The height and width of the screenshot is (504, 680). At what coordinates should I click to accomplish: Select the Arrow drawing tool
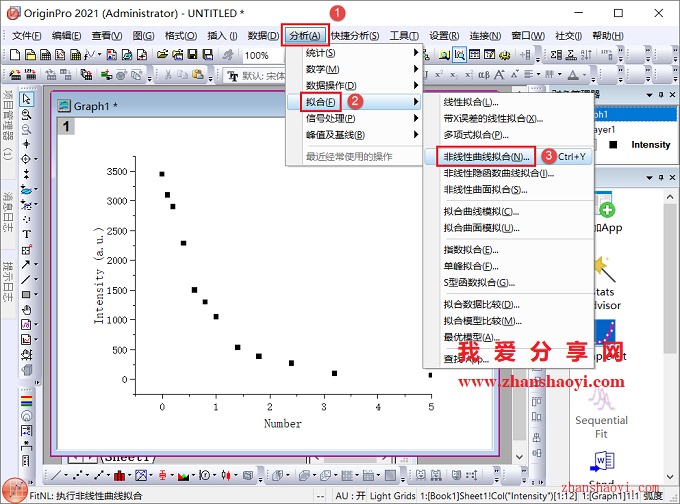tap(26, 264)
